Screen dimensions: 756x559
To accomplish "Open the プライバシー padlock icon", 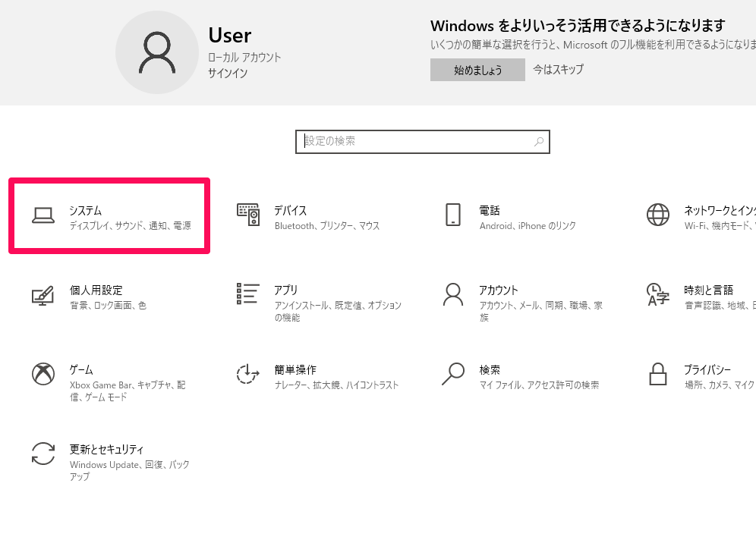I will (658, 374).
